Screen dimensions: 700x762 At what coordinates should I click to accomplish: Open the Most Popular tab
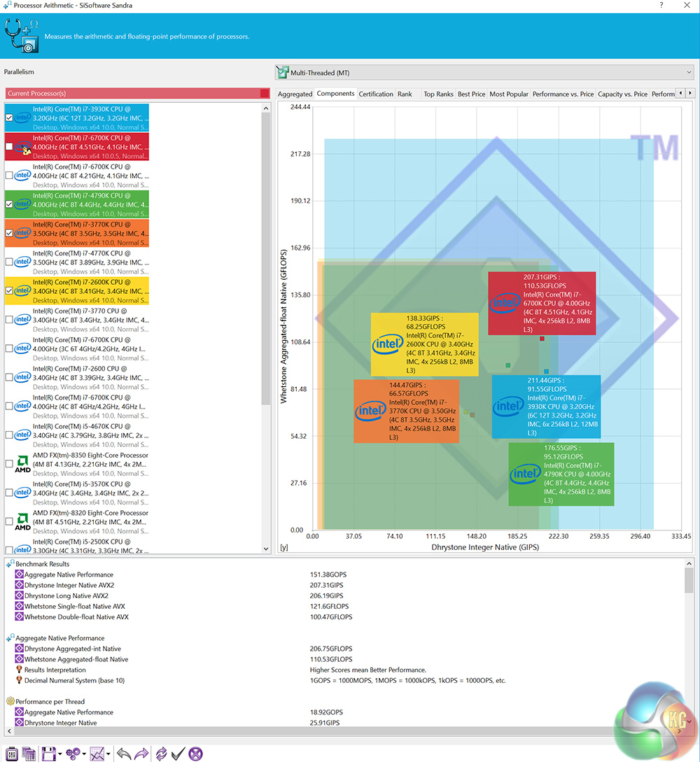[x=509, y=94]
